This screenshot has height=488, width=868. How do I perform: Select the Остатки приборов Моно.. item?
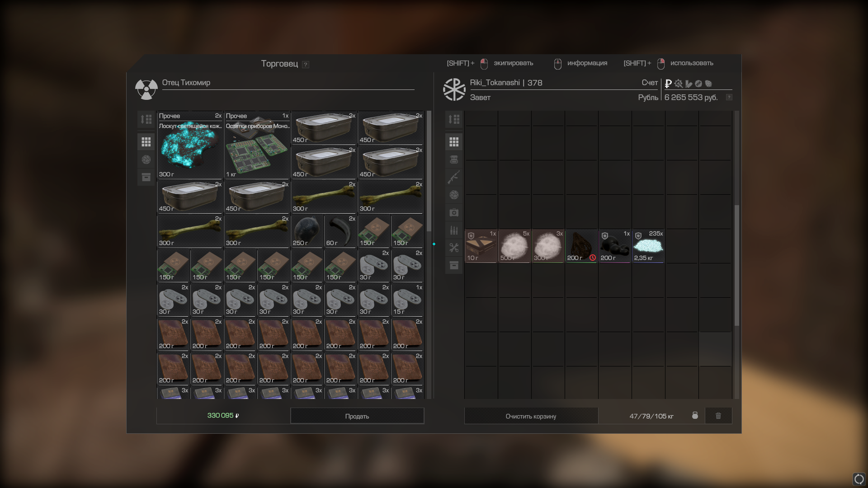pos(257,145)
